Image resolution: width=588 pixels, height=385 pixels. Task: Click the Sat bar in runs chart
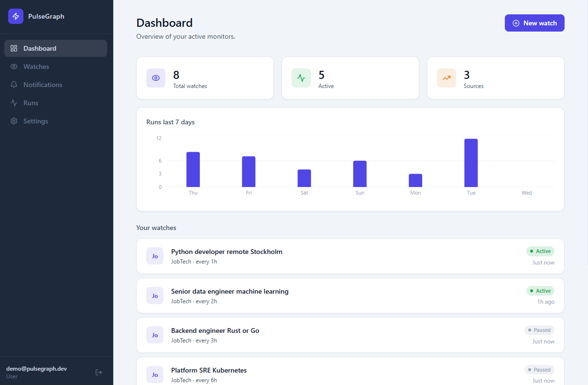305,178
